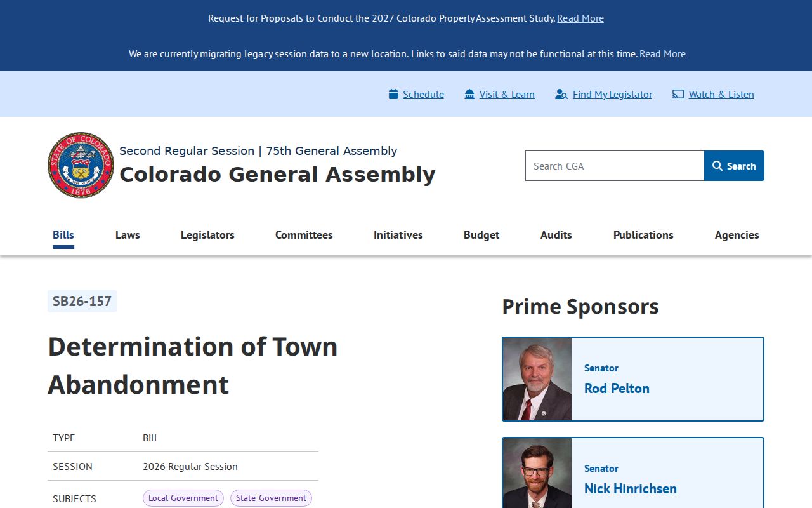Click the State of Colorado seal logo

click(x=81, y=165)
